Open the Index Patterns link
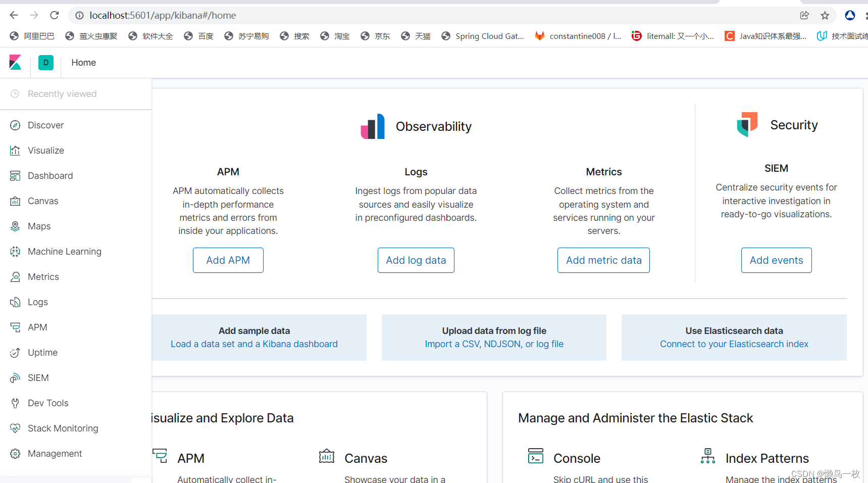This screenshot has width=868, height=483. 767,458
